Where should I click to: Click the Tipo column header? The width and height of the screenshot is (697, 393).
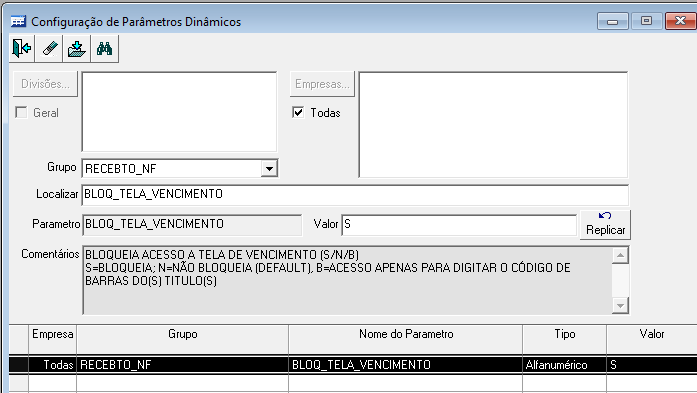565,339
